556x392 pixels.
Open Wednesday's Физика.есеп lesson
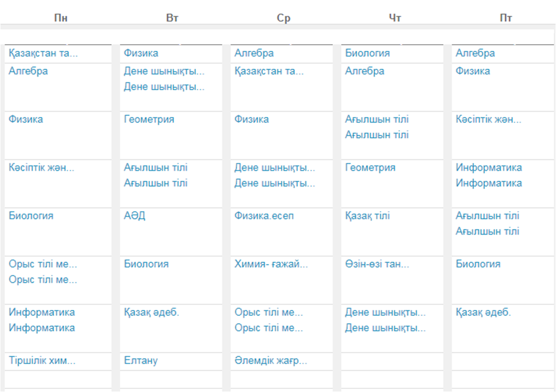coord(264,216)
